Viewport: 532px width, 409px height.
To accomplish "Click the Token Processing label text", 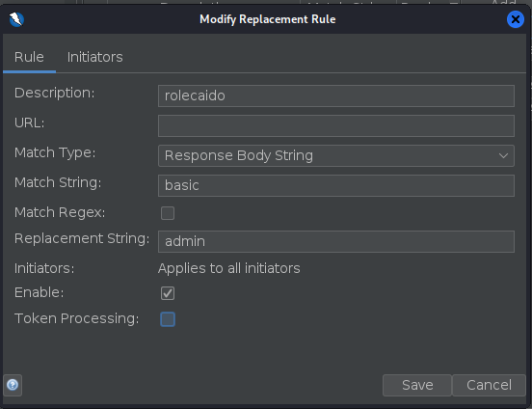I will point(77,318).
